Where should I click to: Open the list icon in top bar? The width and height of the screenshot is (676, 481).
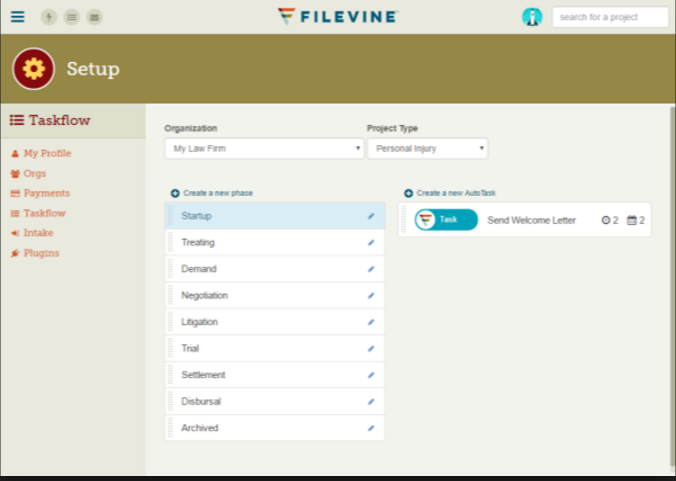tap(72, 17)
